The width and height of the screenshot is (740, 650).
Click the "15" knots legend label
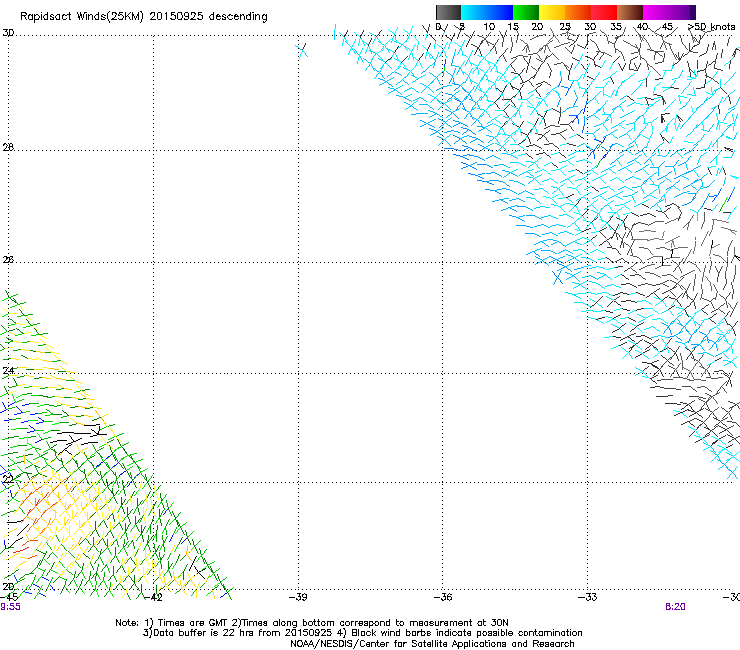click(x=513, y=27)
